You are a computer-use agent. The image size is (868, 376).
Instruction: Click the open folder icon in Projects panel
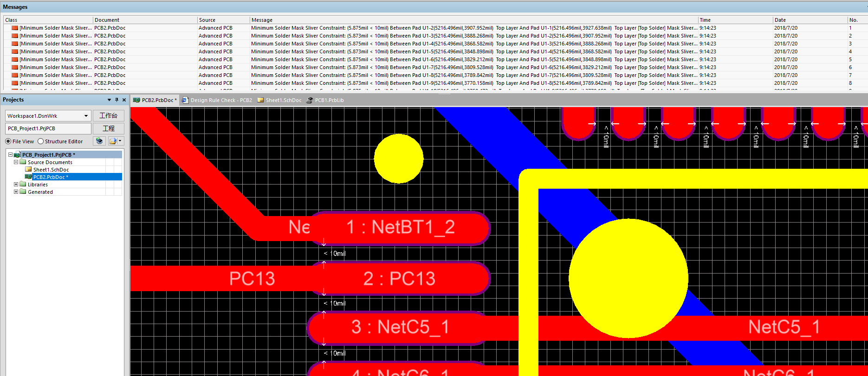pos(113,141)
